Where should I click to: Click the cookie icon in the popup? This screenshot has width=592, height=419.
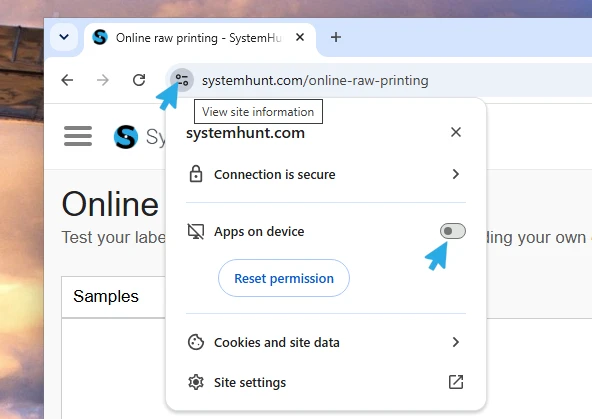tap(196, 342)
